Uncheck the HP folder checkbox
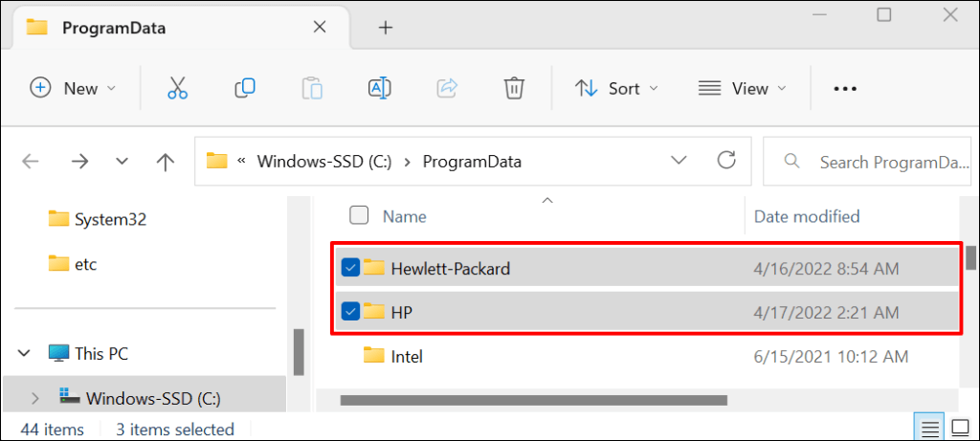This screenshot has height=441, width=980. tap(350, 312)
